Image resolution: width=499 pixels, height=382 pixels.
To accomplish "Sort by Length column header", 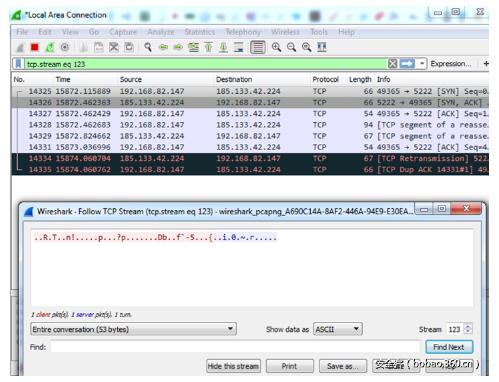I will (360, 79).
